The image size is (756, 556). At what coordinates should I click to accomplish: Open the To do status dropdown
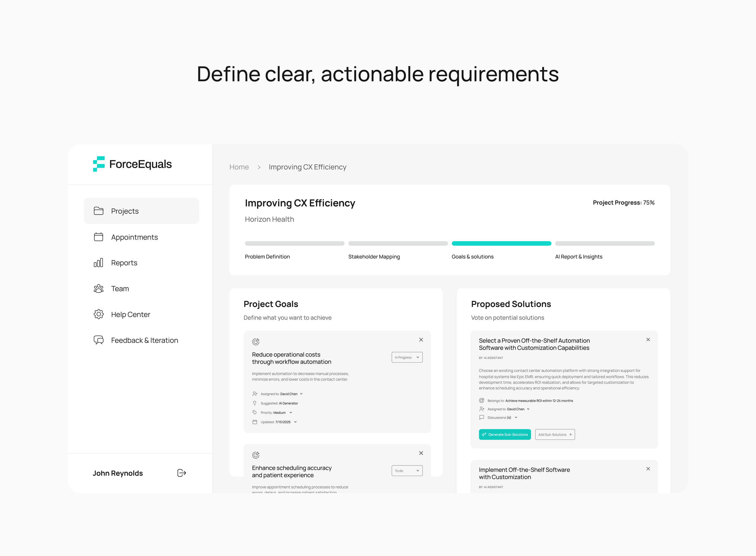pyautogui.click(x=407, y=471)
